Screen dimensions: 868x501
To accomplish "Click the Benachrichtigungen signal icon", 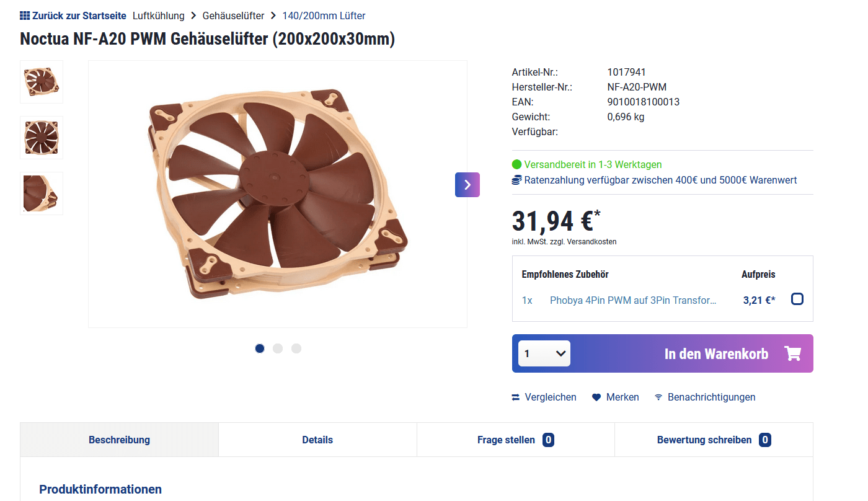I will point(658,397).
